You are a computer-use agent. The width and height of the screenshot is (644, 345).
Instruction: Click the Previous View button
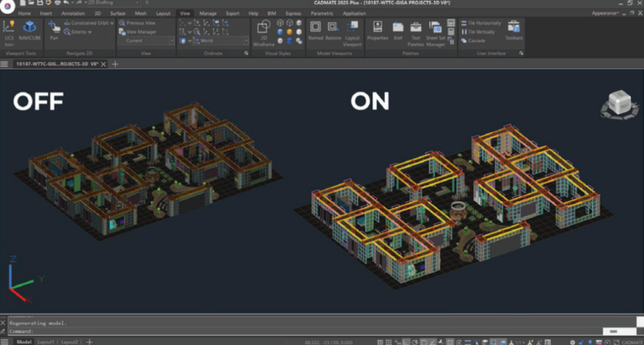pos(138,23)
